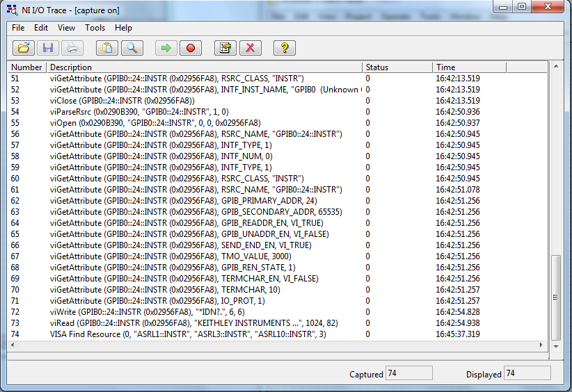Viewport: 572px width, 392px height.
Task: Open the File menu
Action: 18,28
